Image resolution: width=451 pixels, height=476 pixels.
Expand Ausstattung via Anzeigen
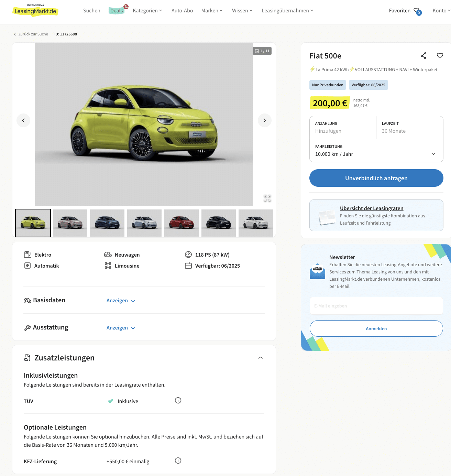pos(121,328)
